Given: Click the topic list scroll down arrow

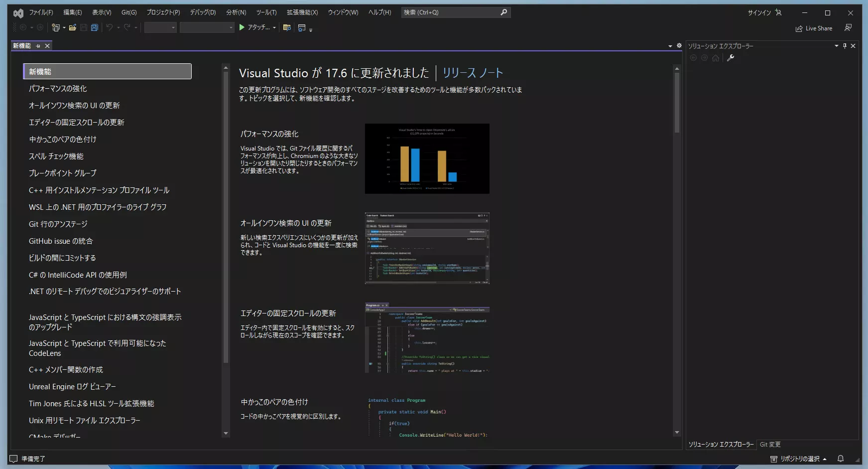Looking at the screenshot, I should click(x=226, y=433).
